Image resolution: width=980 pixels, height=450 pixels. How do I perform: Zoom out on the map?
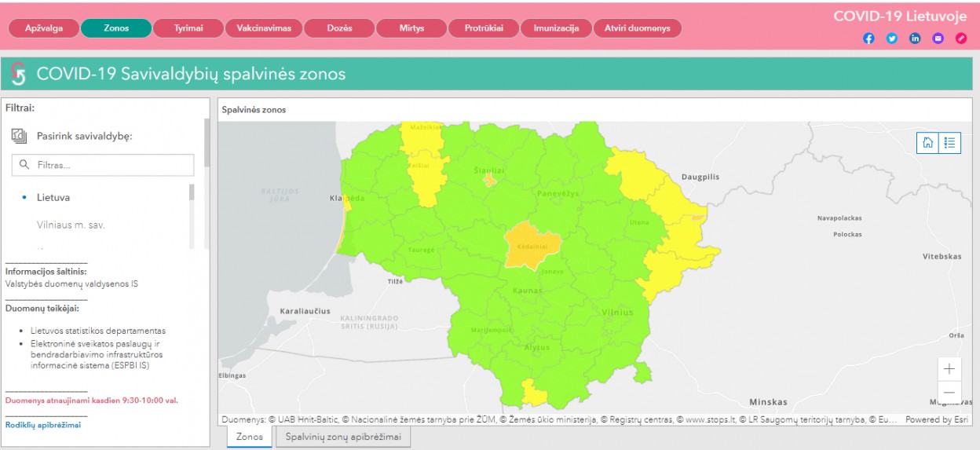[949, 393]
